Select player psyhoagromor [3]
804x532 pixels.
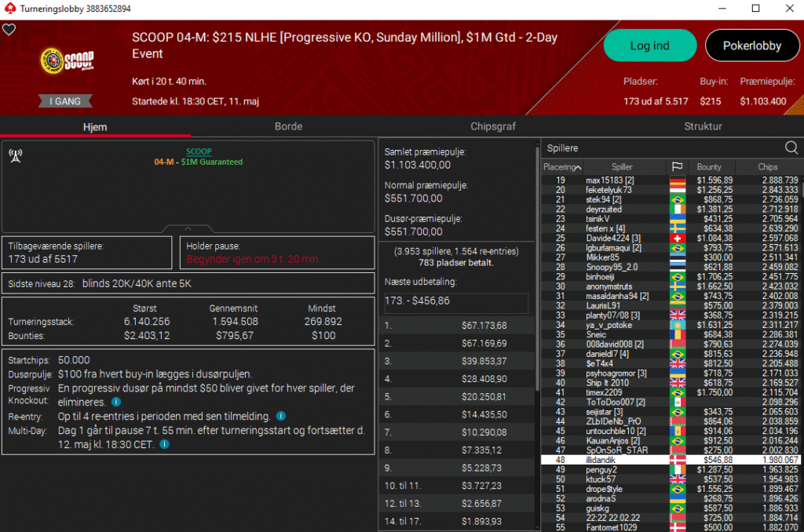[x=671, y=373]
